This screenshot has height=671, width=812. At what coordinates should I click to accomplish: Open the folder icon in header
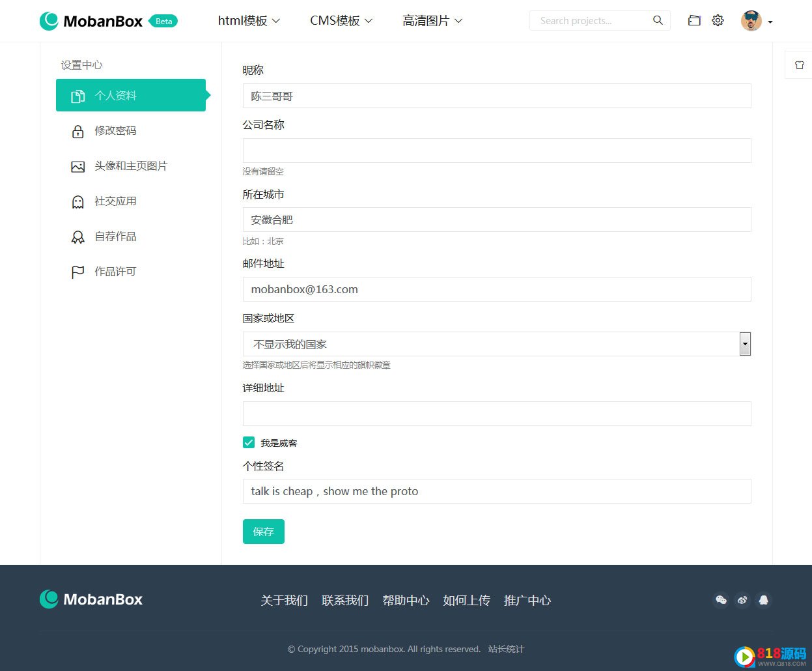(x=694, y=20)
